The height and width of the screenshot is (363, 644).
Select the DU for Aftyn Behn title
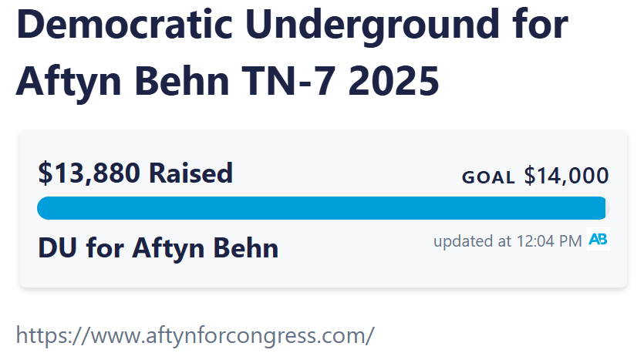158,249
